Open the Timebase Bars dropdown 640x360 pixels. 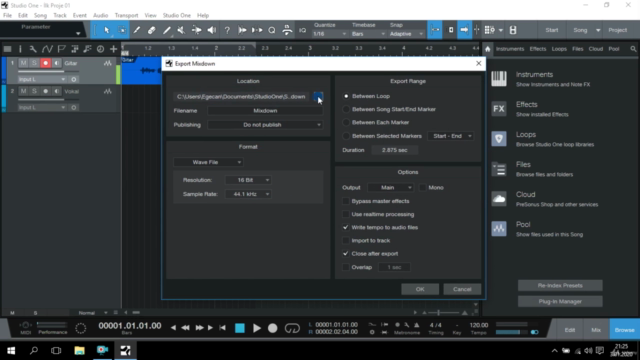[368, 34]
